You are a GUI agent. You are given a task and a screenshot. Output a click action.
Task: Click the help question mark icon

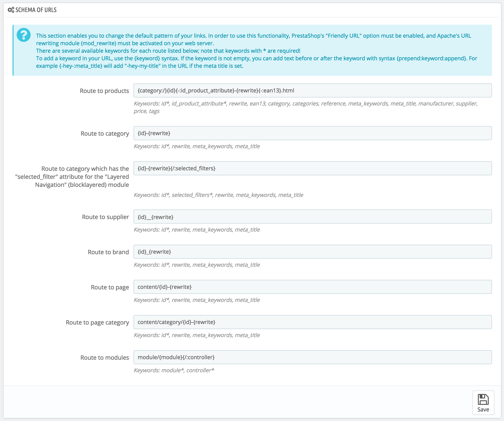(23, 34)
